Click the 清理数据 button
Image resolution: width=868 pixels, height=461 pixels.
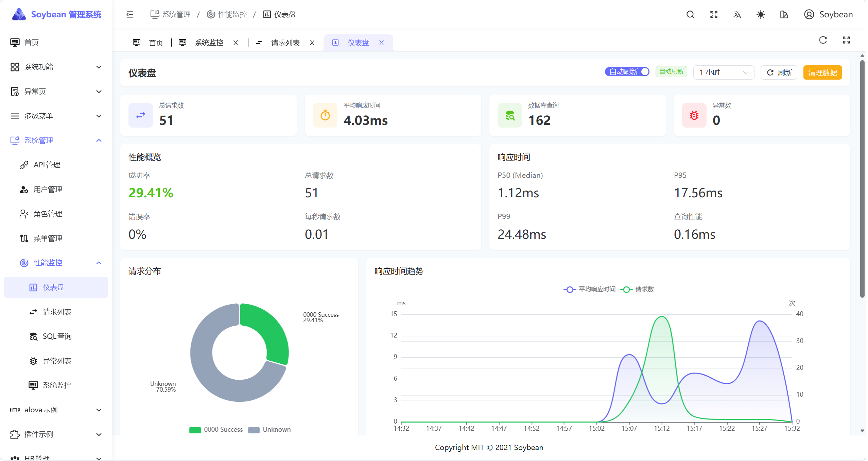click(x=822, y=72)
